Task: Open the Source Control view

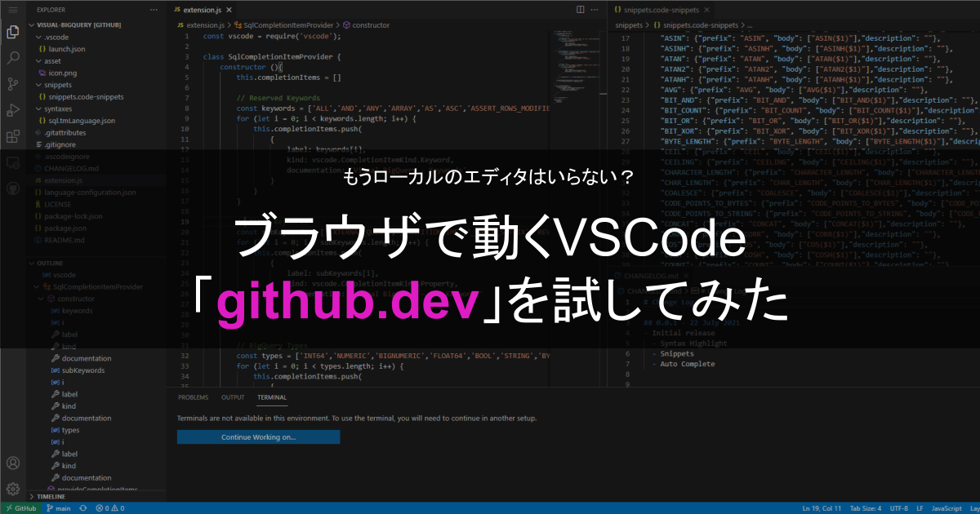Action: click(12, 85)
